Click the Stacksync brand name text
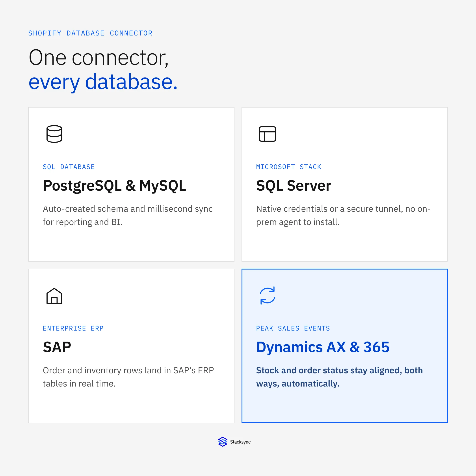Image resolution: width=476 pixels, height=476 pixels. 240,442
